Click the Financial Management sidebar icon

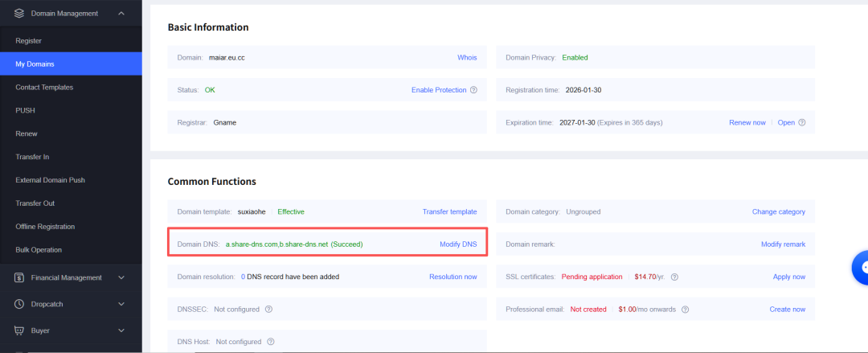pyautogui.click(x=19, y=277)
